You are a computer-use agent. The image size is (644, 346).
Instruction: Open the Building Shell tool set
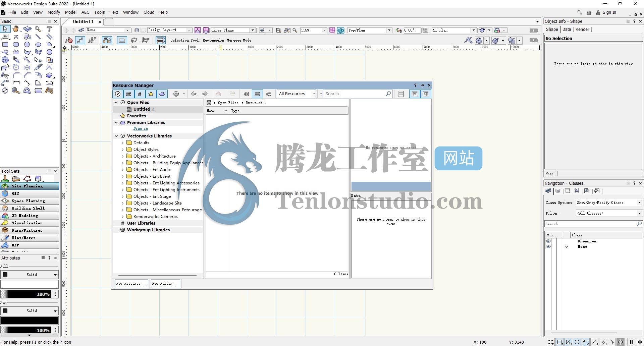click(x=30, y=208)
